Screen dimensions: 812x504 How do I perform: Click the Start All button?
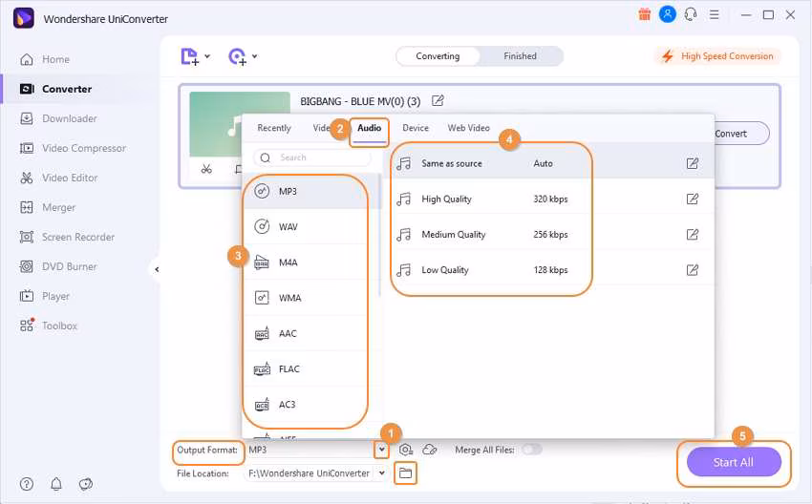coord(734,462)
